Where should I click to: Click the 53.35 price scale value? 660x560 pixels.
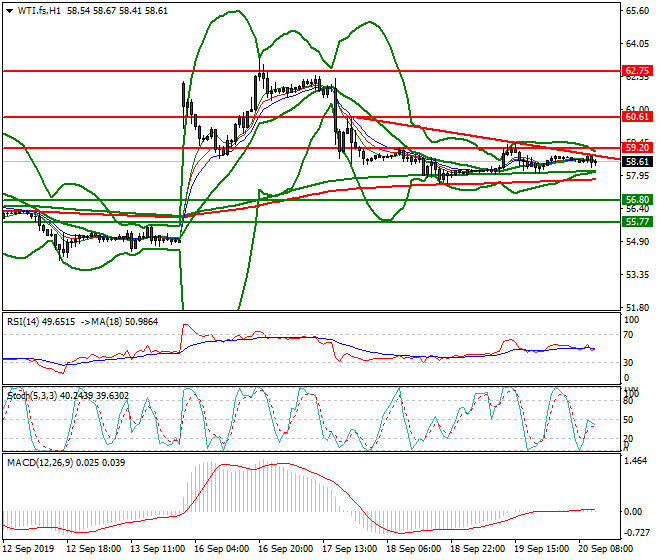coord(637,275)
